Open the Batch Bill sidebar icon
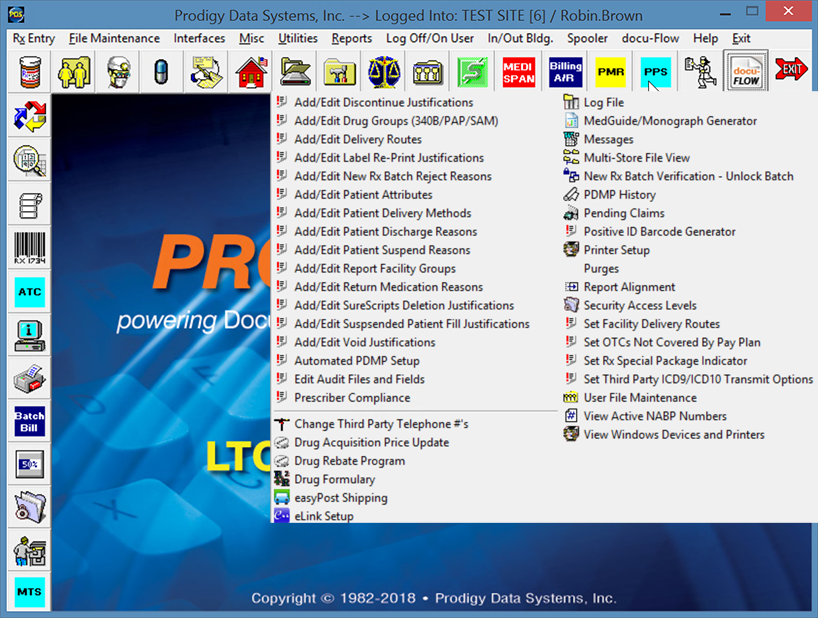The image size is (818, 618). 30,422
